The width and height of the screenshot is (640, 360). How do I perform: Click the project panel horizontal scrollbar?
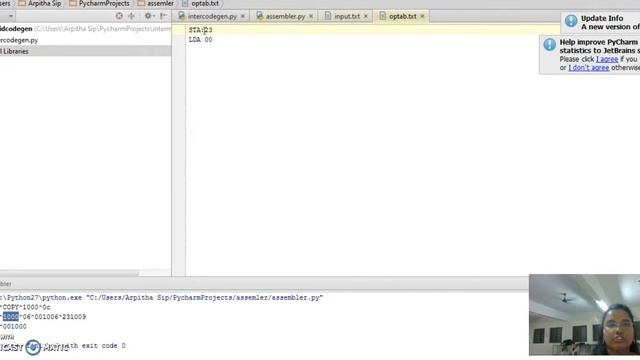tap(69, 273)
